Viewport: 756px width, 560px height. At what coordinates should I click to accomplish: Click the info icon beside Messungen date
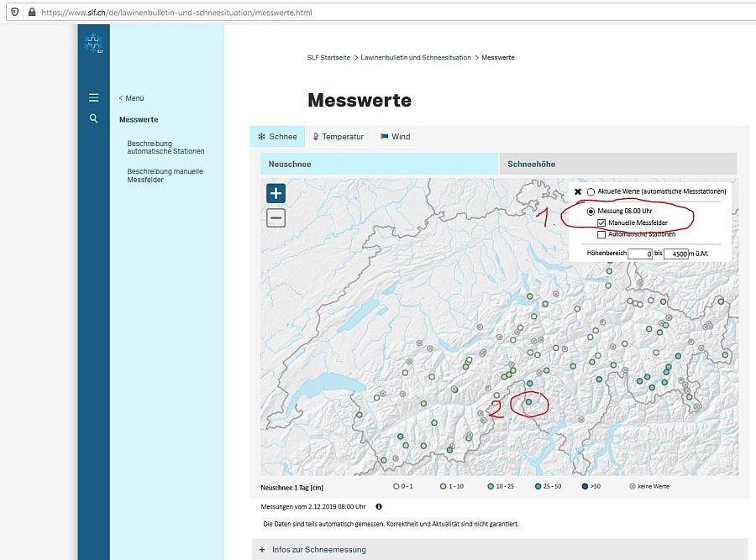(379, 506)
